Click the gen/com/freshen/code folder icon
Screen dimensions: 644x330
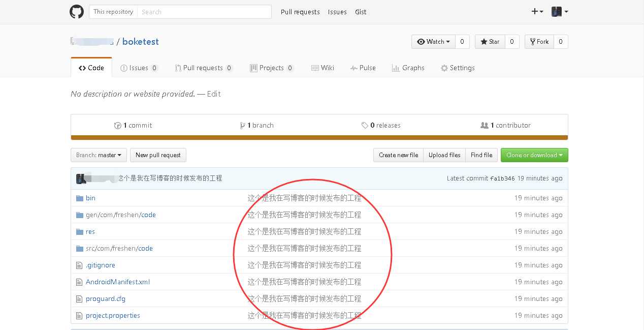coord(79,215)
